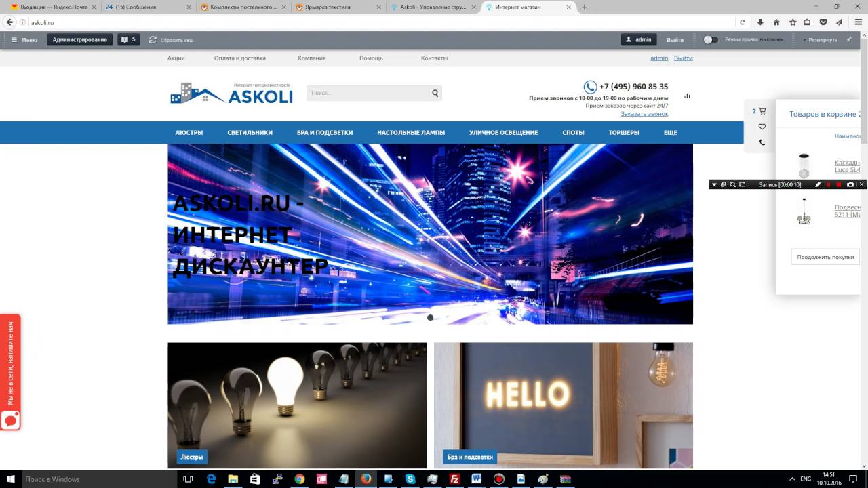Image resolution: width=868 pixels, height=488 pixels.
Task: Open the Контакты top link
Action: tap(434, 58)
